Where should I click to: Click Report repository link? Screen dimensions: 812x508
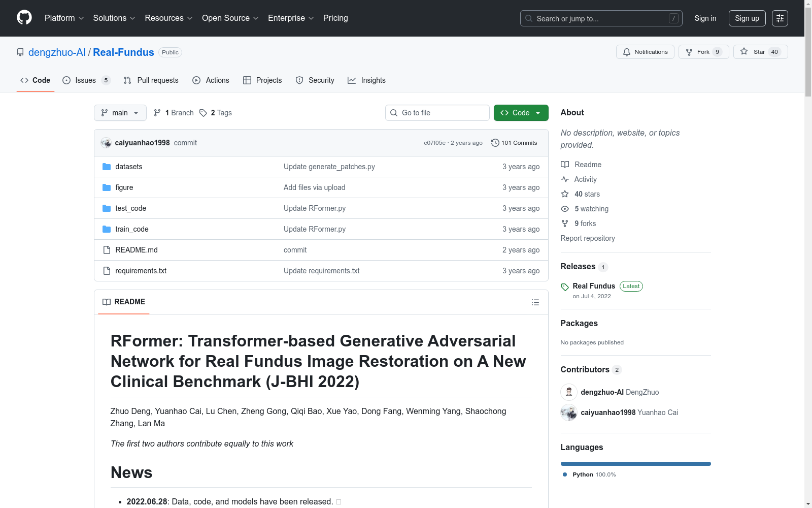(588, 238)
